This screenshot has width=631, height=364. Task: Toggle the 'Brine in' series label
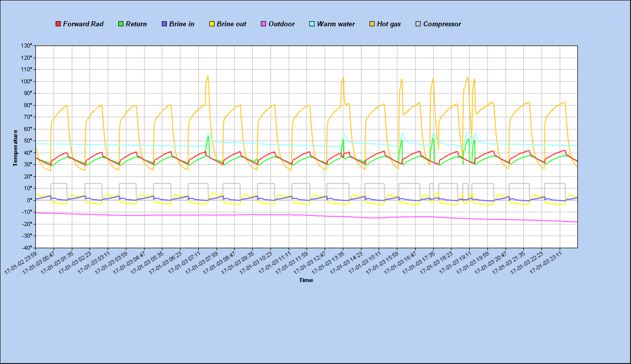[182, 24]
